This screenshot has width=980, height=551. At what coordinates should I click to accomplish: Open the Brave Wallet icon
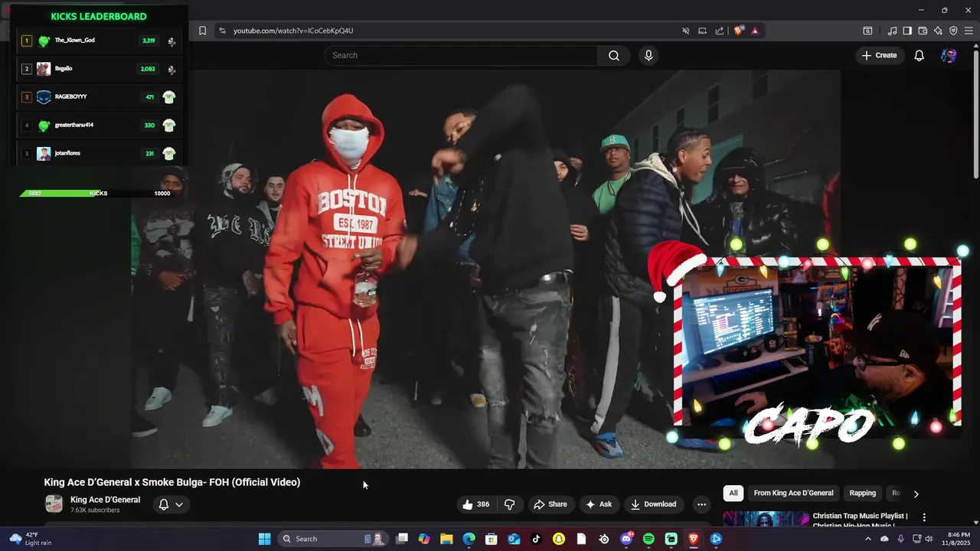923,31
